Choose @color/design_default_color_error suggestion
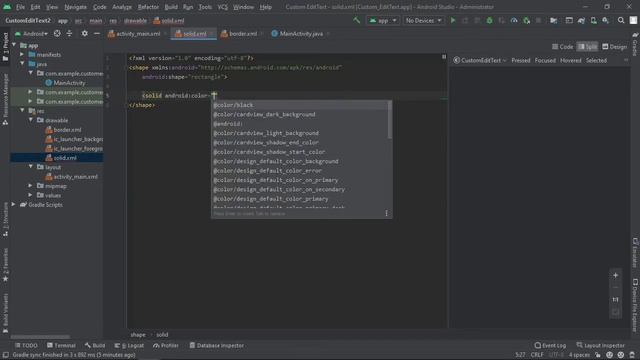Viewport: 640px width, 360px height. tap(299, 171)
